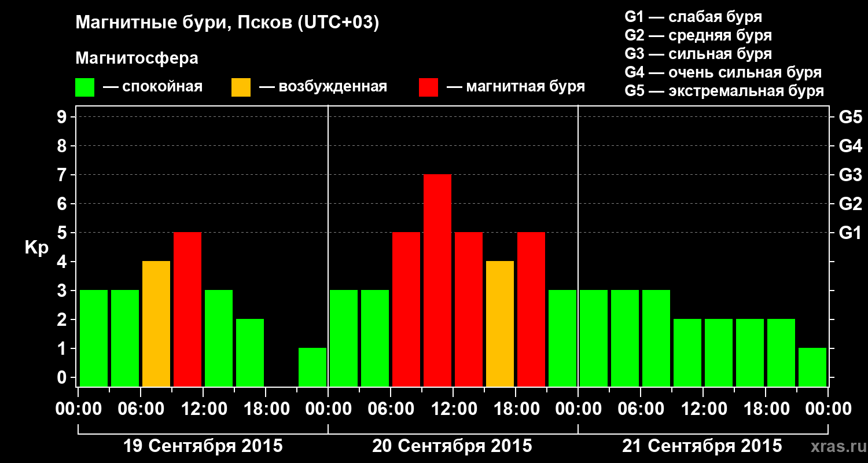Click the '20 Сентября 2015' date label

tap(452, 446)
